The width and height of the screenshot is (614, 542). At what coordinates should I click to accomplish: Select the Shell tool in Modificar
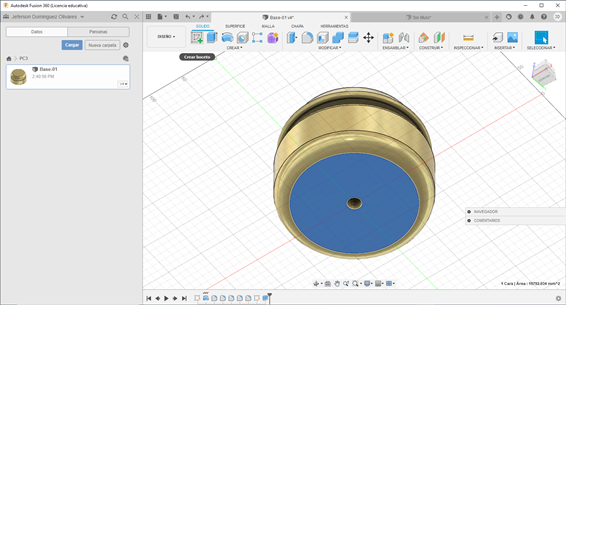pyautogui.click(x=323, y=38)
